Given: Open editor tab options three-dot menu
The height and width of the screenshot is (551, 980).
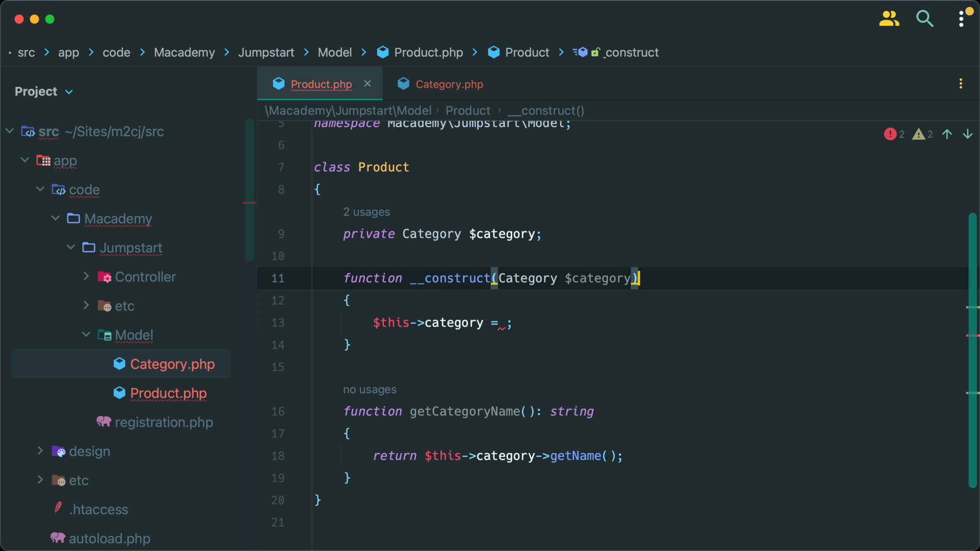Looking at the screenshot, I should click(x=961, y=83).
